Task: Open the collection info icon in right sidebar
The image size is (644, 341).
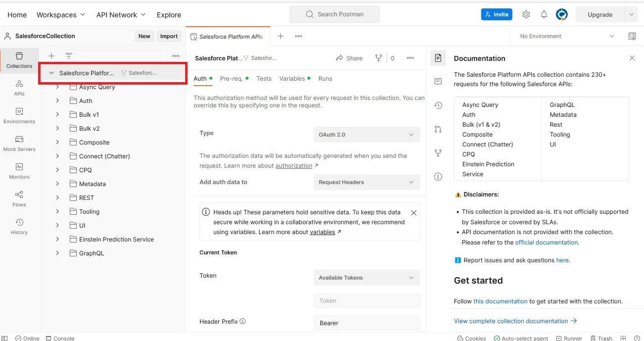Action: [x=438, y=177]
